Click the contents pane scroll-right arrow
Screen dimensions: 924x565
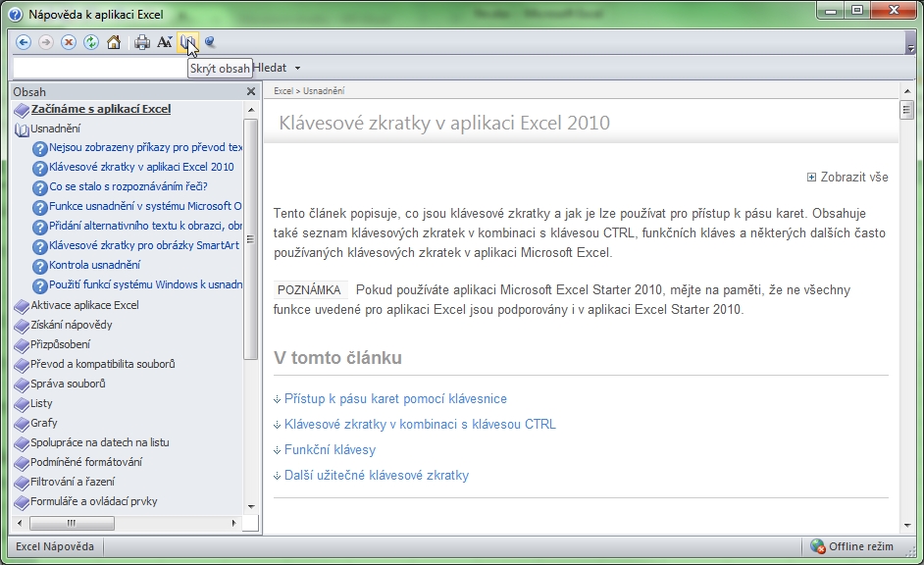234,523
